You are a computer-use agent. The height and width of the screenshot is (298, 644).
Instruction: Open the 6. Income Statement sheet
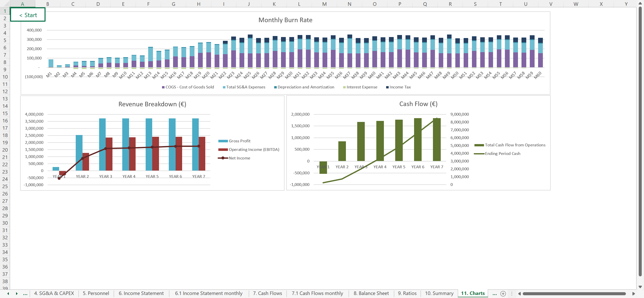(141, 293)
